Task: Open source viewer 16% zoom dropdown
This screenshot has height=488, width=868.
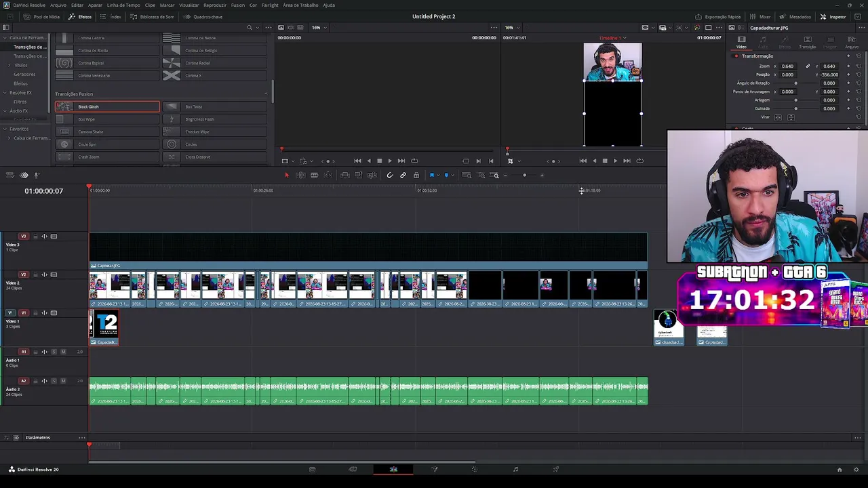Action: (x=319, y=28)
